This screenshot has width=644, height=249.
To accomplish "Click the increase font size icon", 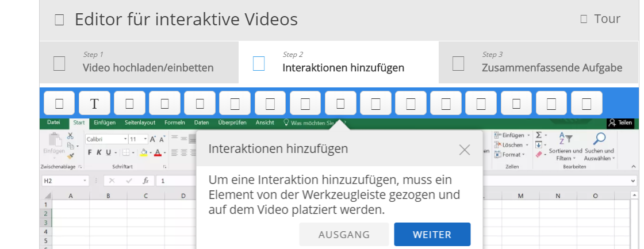I will tap(153, 139).
